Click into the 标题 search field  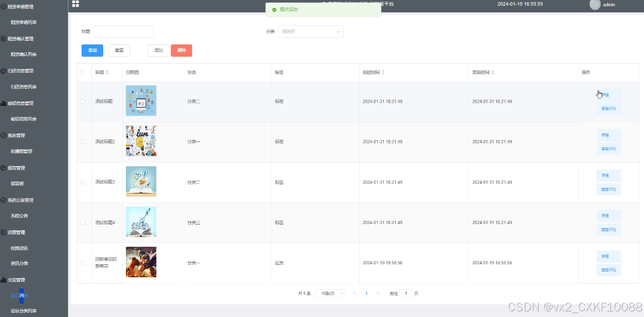(x=123, y=31)
